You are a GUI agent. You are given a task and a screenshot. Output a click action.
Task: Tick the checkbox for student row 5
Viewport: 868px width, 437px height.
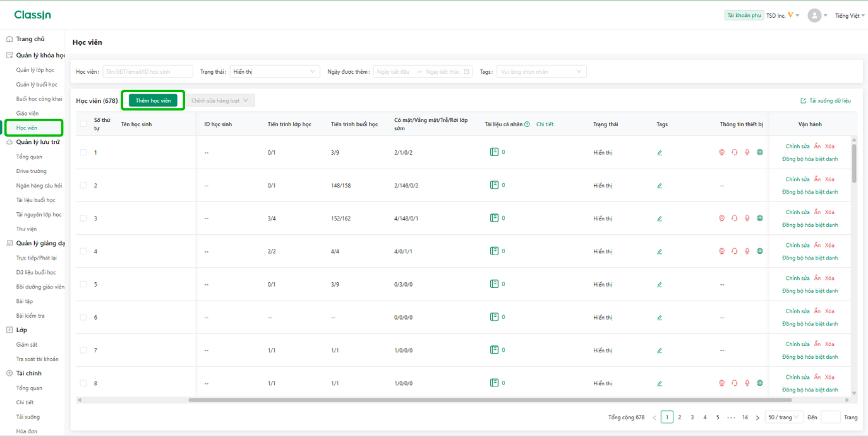pyautogui.click(x=83, y=284)
